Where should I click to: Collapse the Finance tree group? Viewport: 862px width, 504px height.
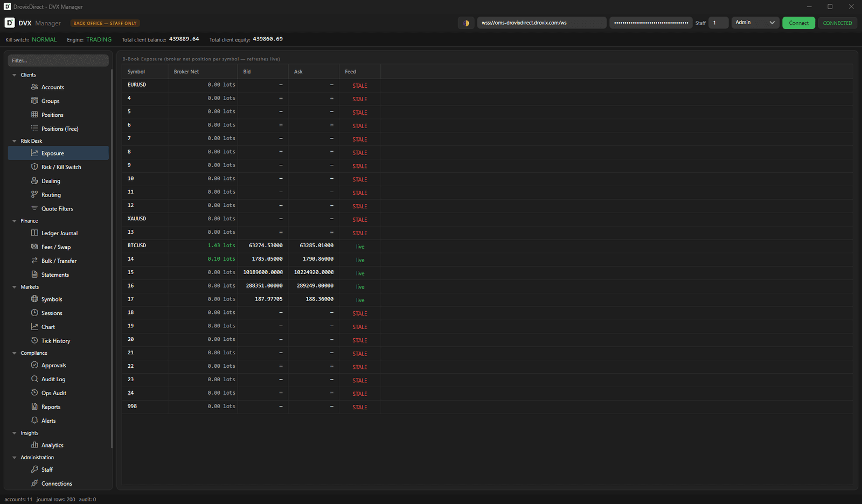point(15,221)
